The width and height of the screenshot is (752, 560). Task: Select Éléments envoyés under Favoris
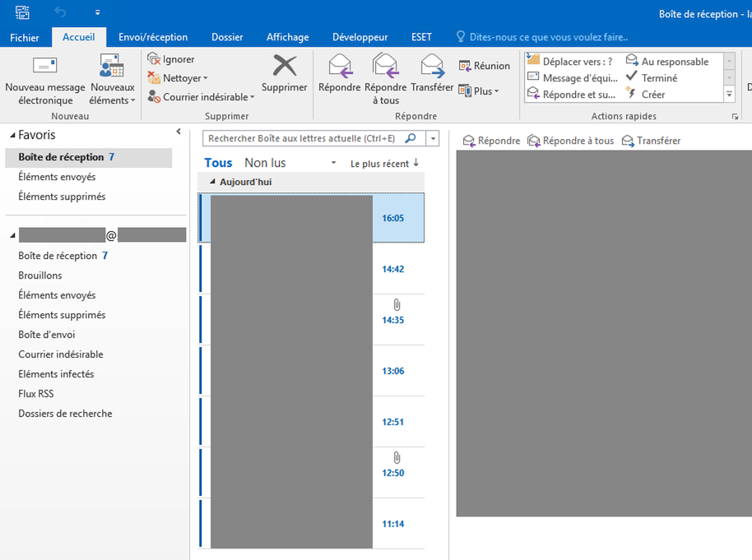[x=57, y=177]
